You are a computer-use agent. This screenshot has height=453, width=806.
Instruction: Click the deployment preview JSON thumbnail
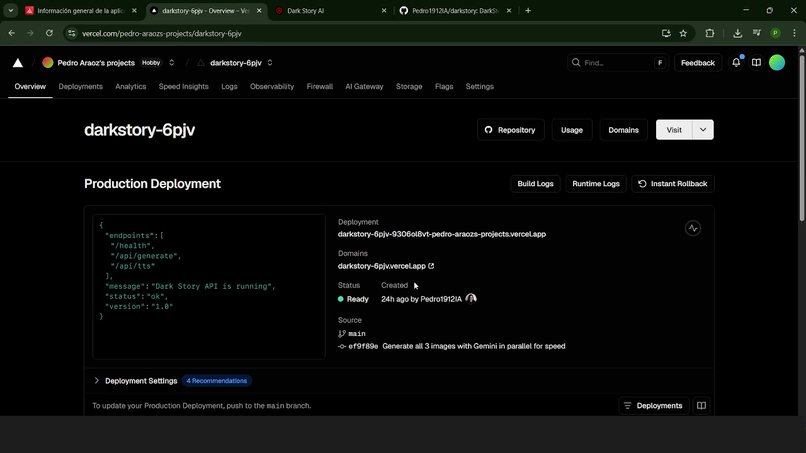coord(209,286)
